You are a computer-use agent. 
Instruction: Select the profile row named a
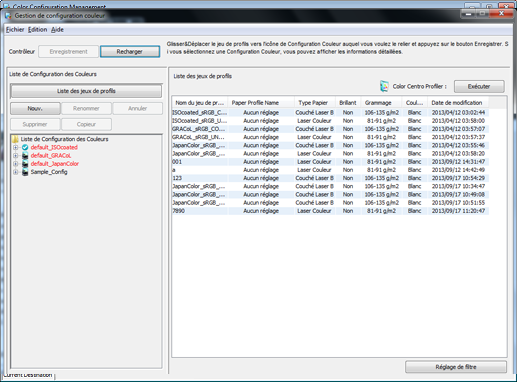coord(330,170)
